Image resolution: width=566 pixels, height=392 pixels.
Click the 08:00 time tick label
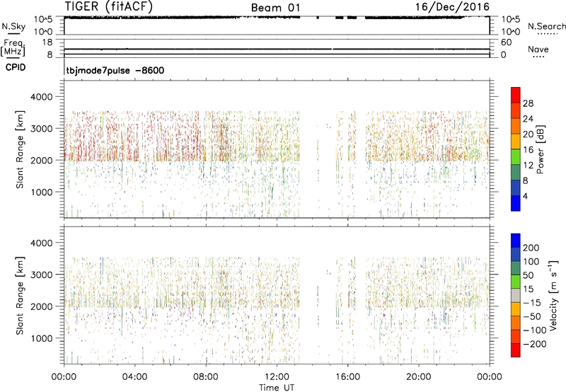[206, 377]
